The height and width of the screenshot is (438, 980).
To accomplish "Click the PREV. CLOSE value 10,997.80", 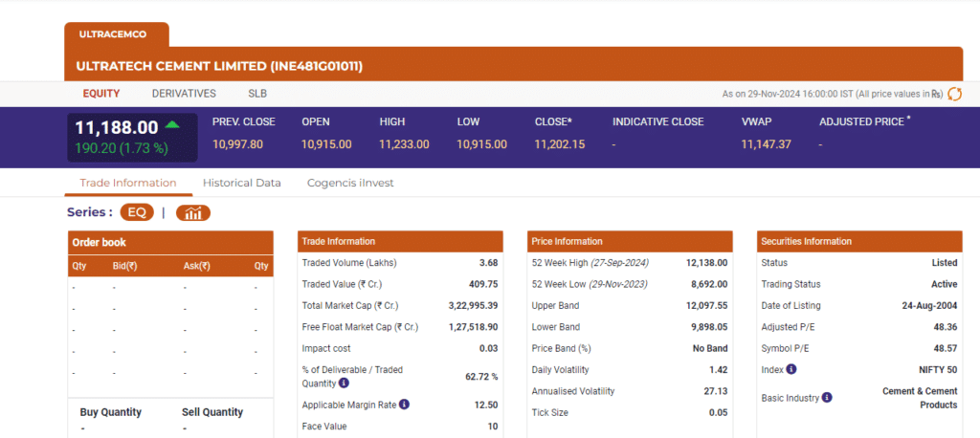I will coord(237,144).
